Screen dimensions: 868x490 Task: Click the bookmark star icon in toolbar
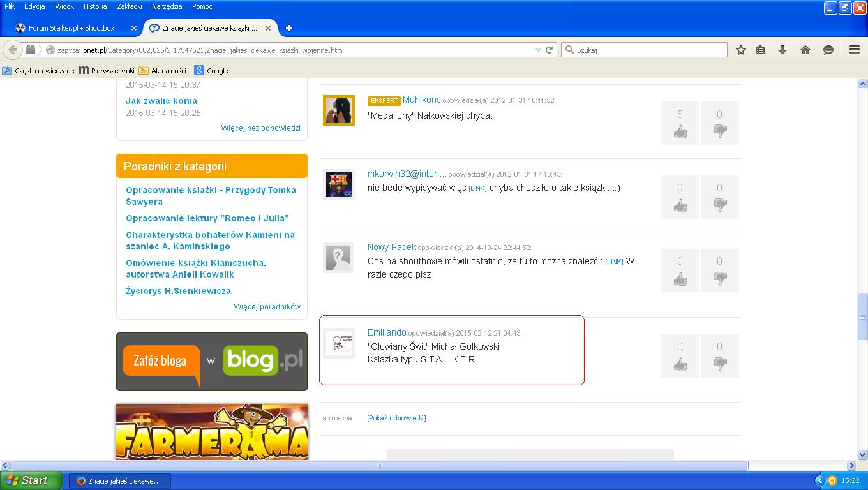[740, 50]
